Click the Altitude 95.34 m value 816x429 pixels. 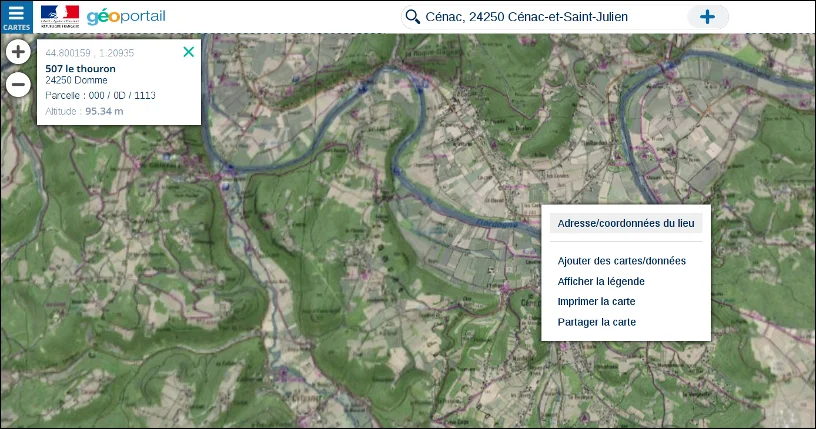[104, 111]
